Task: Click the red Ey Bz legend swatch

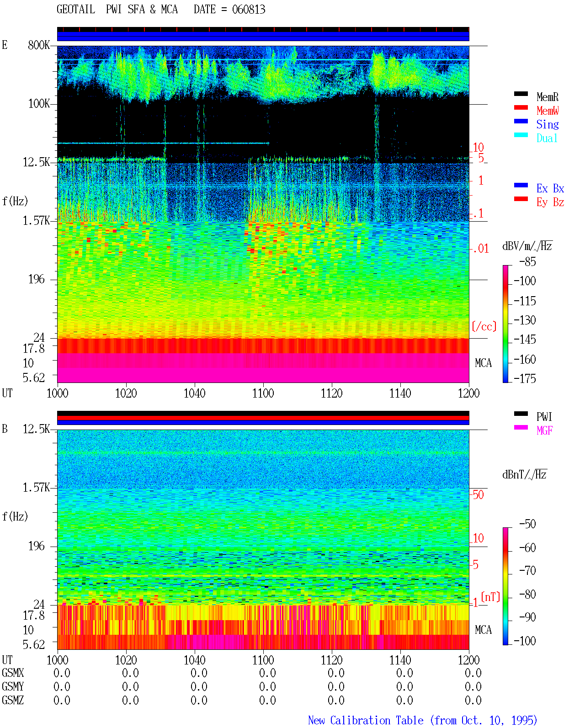Action: point(521,199)
